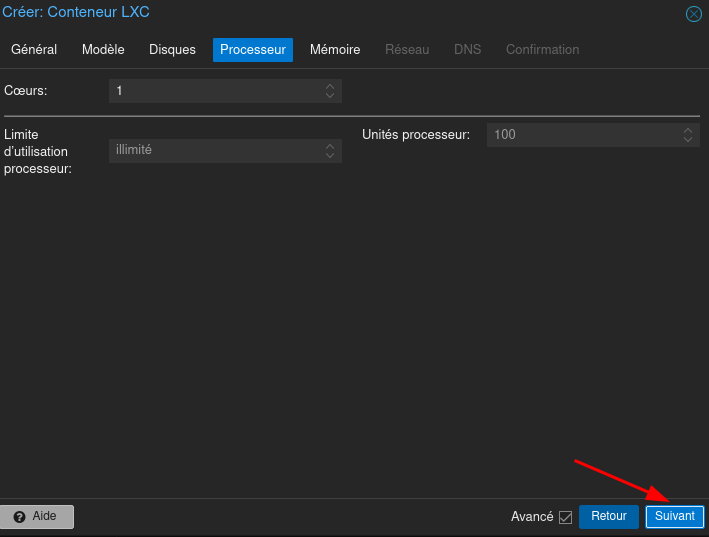This screenshot has height=537, width=709.
Task: Click the Unités processeur field
Action: [582, 135]
